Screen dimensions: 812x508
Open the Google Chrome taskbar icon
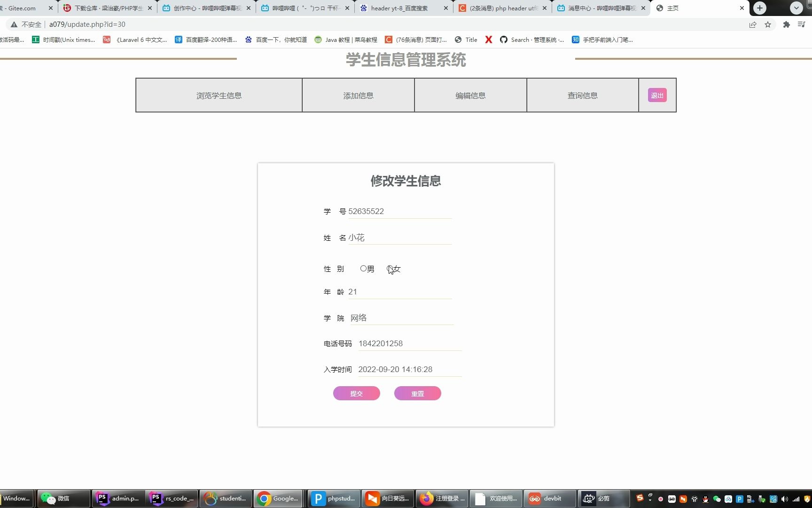(x=278, y=499)
